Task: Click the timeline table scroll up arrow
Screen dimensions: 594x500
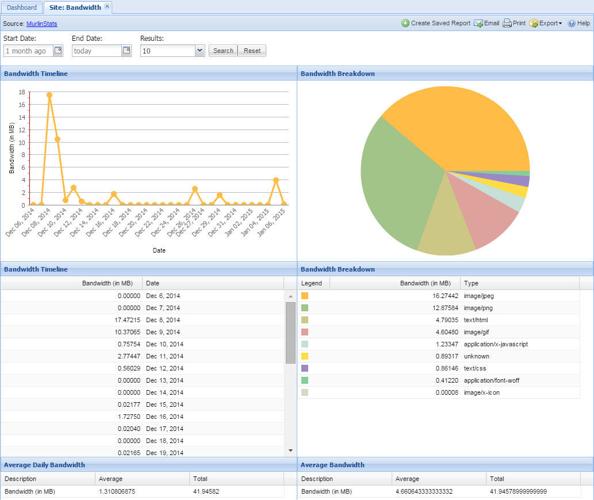Action: pos(291,296)
